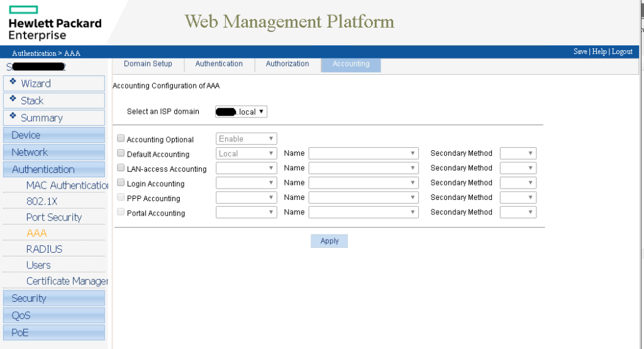Screen dimensions: 644x349
Task: Expand Default Accounting Secondary Method dropdown
Action: coord(518,153)
